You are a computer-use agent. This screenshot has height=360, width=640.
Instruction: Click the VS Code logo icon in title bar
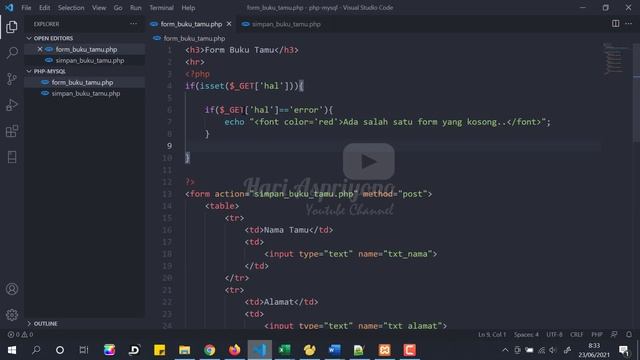[9, 7]
